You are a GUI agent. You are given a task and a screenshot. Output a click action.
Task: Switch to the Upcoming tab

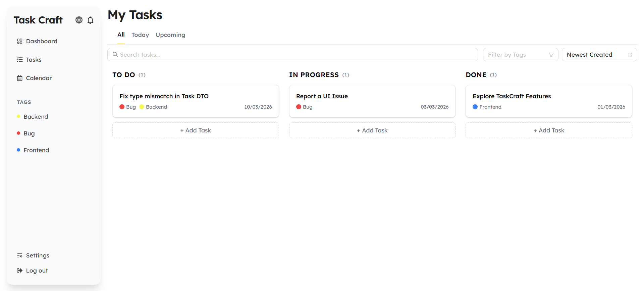170,35
